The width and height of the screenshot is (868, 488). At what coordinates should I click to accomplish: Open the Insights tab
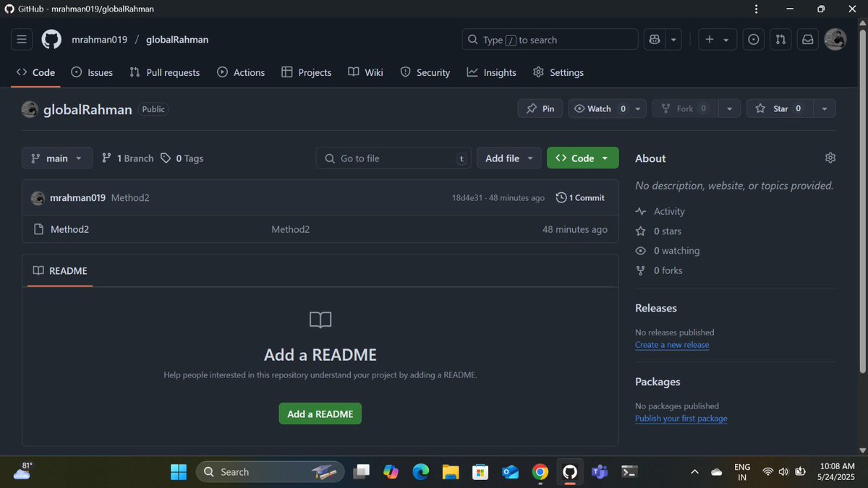tap(492, 72)
